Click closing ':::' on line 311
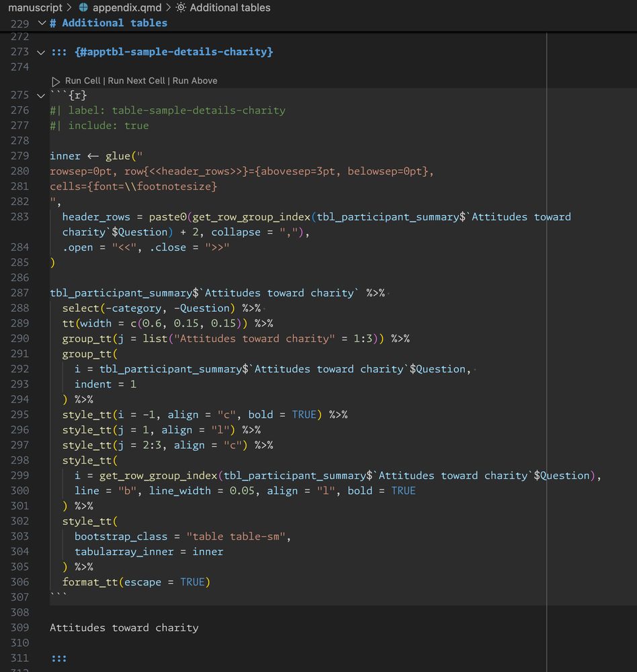Image resolution: width=637 pixels, height=672 pixels. point(58,659)
